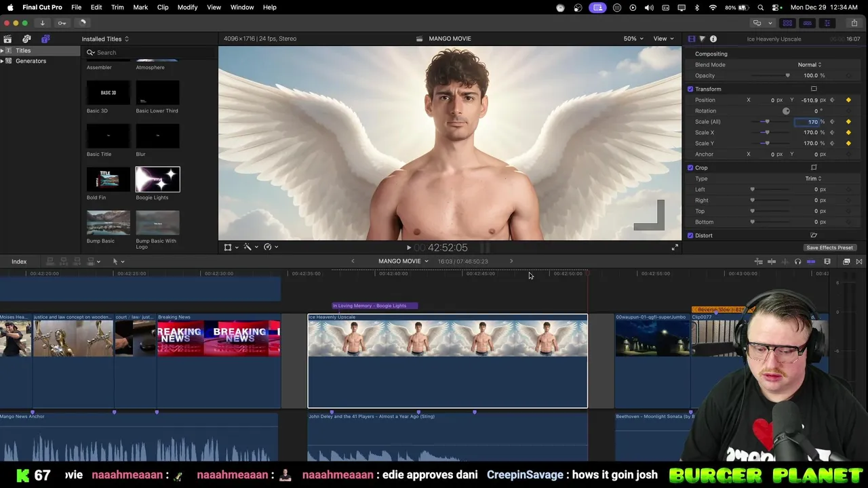This screenshot has width=868, height=488.
Task: Toggle the inspector sliders icon
Action: click(x=827, y=23)
